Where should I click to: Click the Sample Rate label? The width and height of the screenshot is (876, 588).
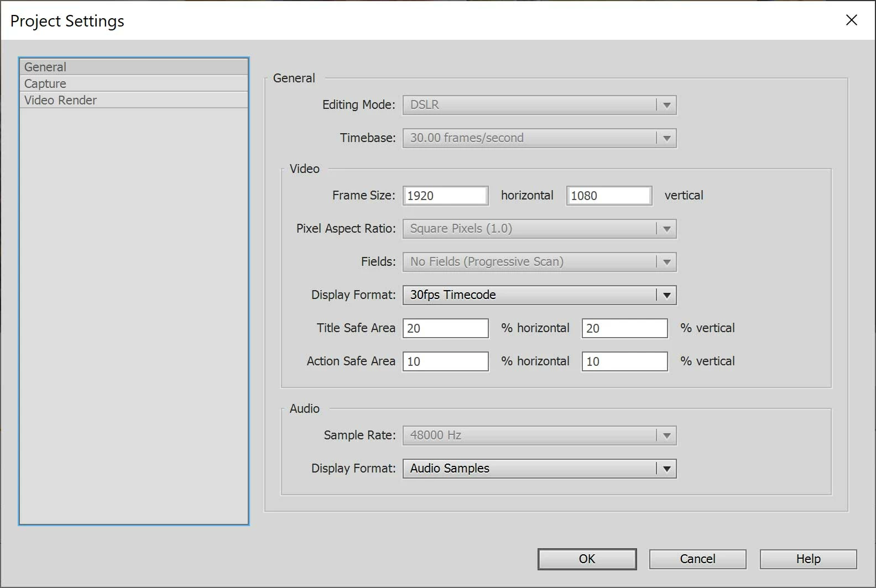point(360,435)
